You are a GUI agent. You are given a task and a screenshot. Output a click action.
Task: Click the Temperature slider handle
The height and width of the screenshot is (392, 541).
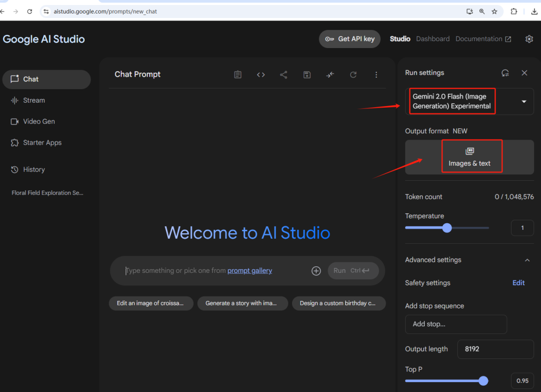point(447,228)
